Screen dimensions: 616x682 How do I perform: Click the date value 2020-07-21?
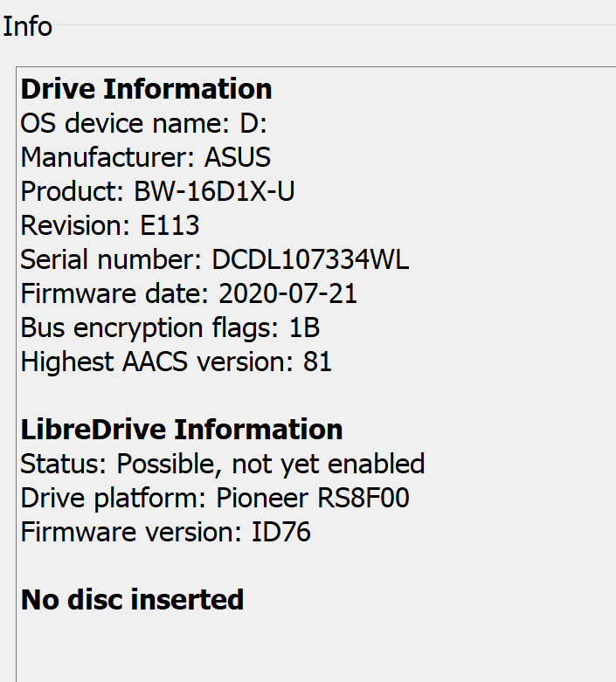click(287, 293)
